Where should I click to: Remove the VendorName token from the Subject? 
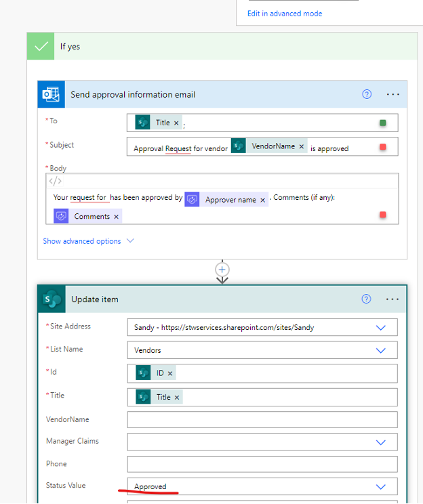(x=302, y=146)
